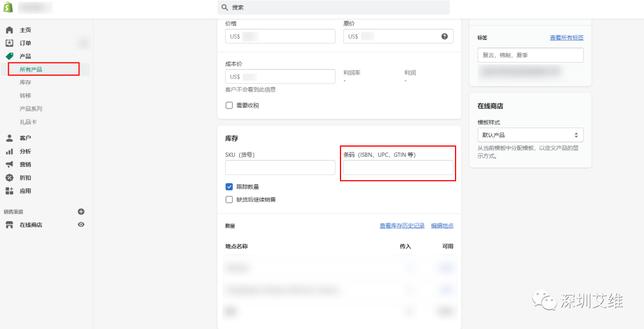Screen dimensions: 644x329
Task: Click the 应用 apps grid icon
Action: pos(10,191)
